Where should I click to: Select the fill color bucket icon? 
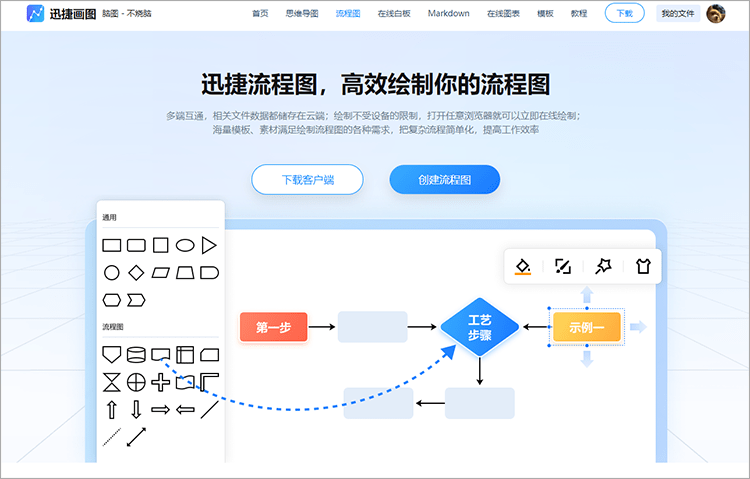click(522, 266)
